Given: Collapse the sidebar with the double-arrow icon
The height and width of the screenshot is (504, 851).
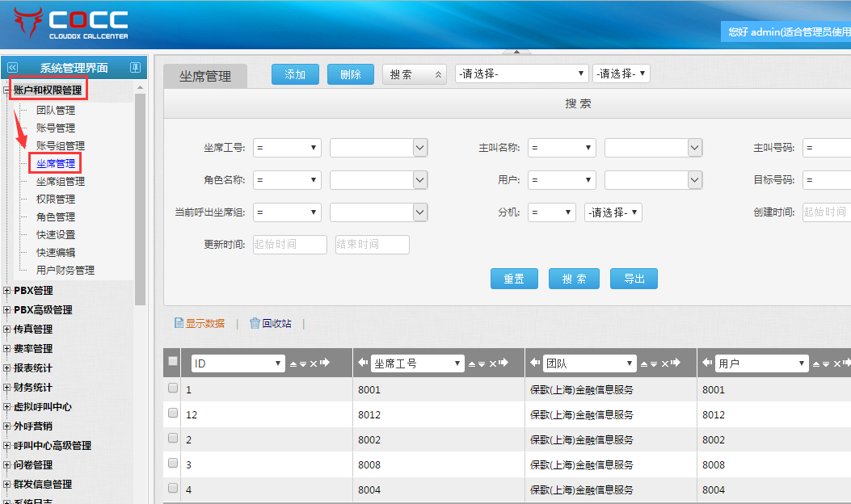Looking at the screenshot, I should click(x=12, y=68).
